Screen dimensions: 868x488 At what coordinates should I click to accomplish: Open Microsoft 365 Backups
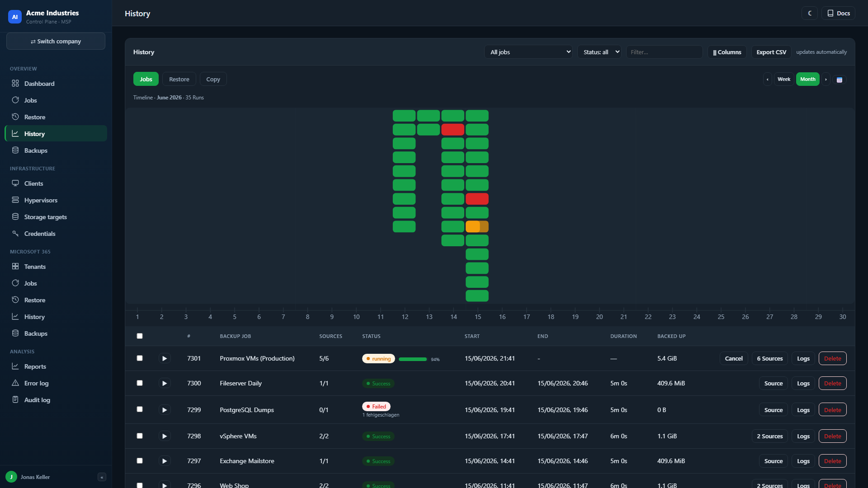(x=56, y=333)
